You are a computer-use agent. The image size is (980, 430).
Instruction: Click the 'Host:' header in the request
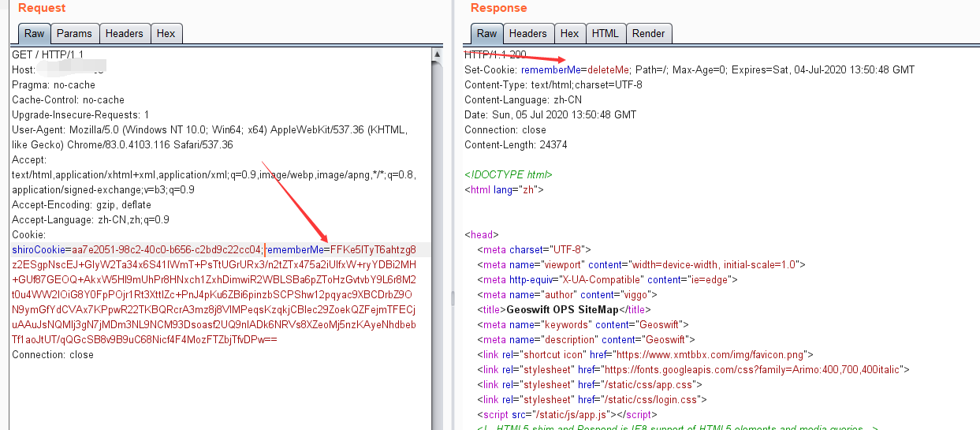pyautogui.click(x=24, y=69)
